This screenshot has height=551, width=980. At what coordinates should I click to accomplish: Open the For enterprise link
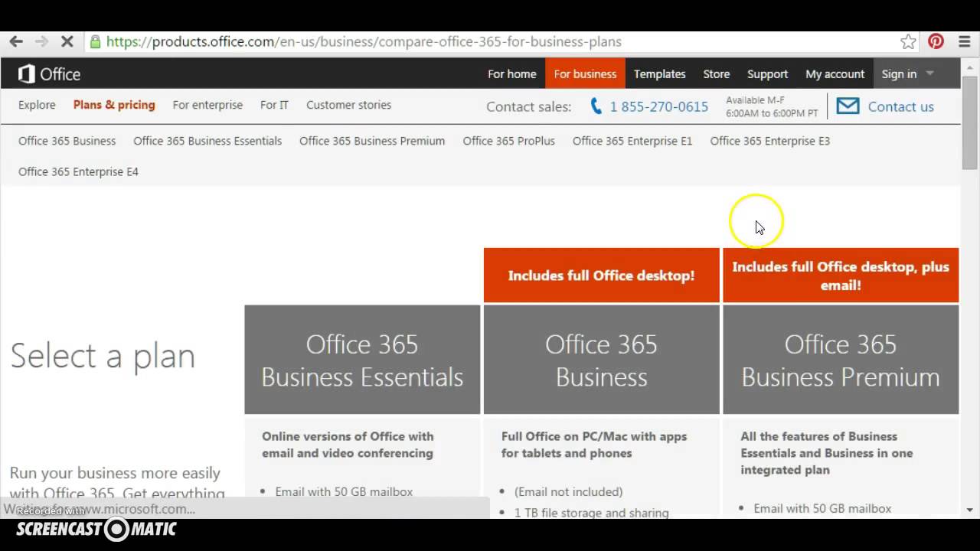[x=207, y=105]
